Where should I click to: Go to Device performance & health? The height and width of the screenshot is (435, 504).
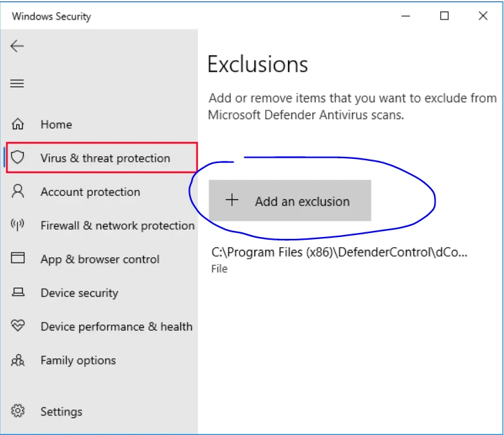coord(116,327)
